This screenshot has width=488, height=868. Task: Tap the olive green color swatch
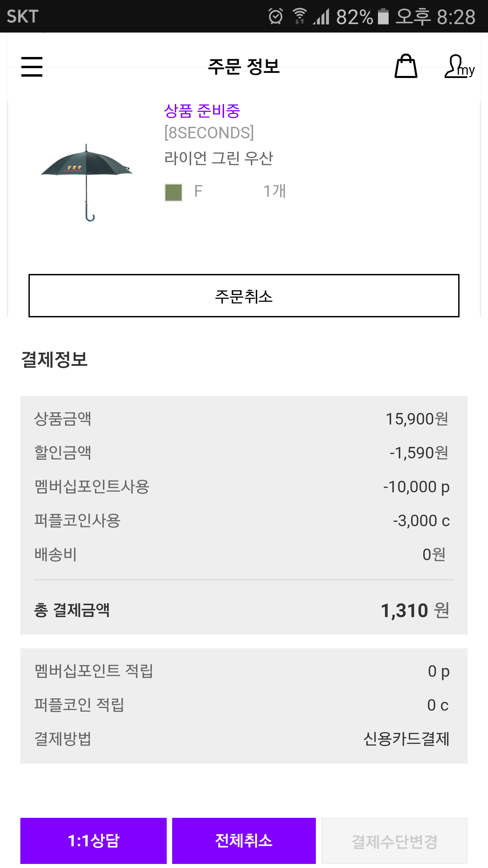click(x=174, y=192)
